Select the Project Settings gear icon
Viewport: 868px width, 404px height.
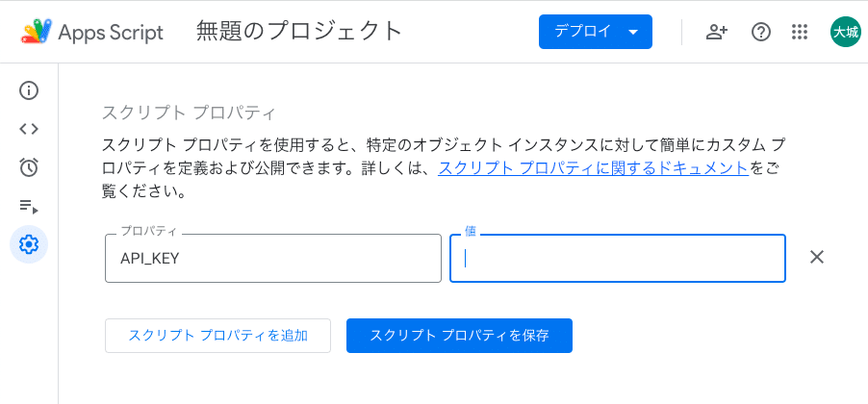[29, 244]
